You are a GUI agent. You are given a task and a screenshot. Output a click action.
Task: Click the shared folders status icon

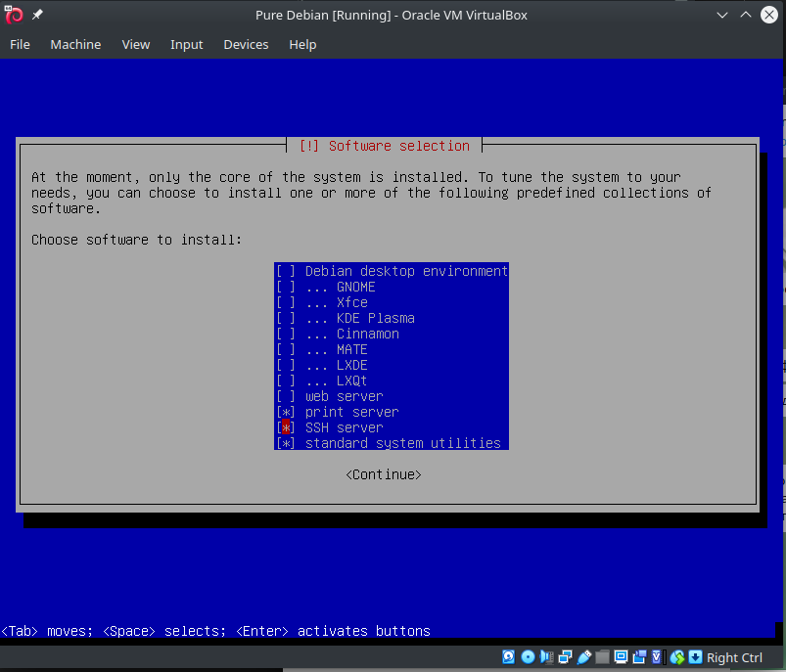coord(603,656)
